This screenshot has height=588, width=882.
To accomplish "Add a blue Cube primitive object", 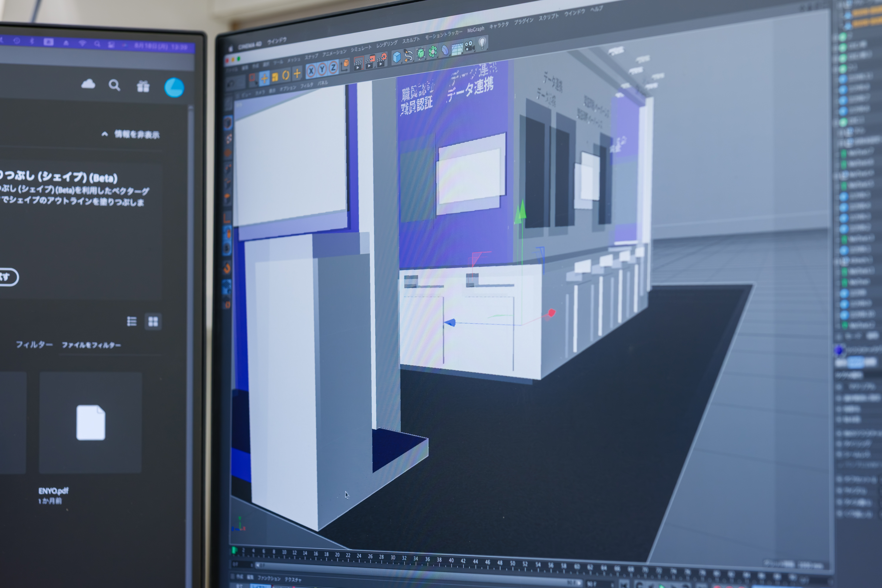I will 397,57.
